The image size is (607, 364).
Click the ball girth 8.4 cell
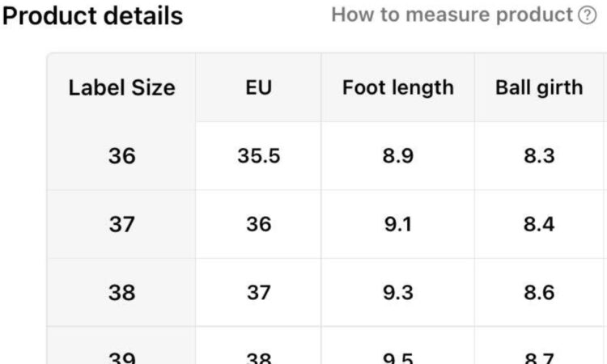click(539, 224)
